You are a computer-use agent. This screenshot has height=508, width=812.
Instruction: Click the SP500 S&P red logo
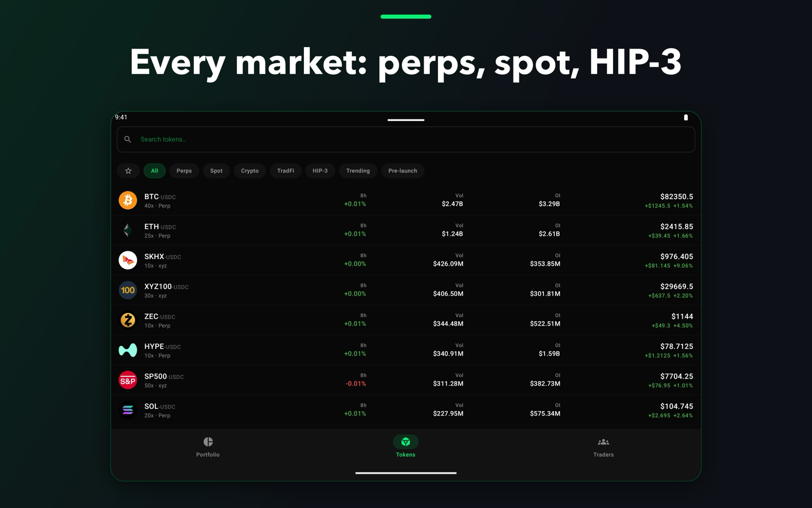128,380
